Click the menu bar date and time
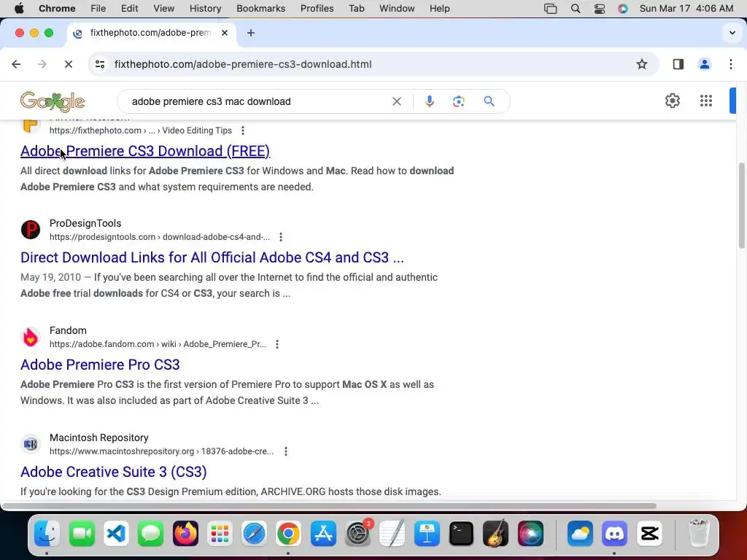 coord(686,9)
